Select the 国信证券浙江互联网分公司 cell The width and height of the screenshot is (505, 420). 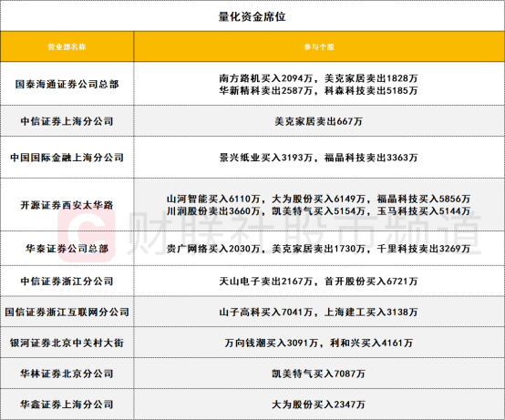pos(67,312)
